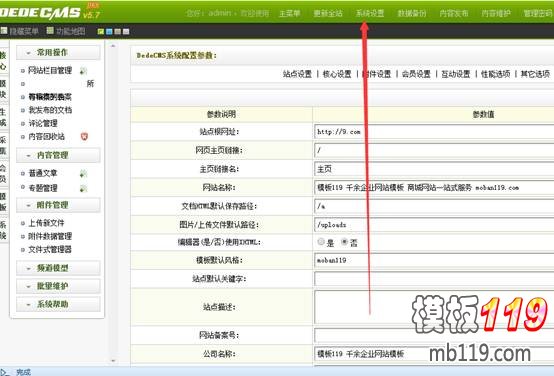This screenshot has width=554, height=376.
Task: Click the 模板默认风格 input field
Action: point(434,260)
